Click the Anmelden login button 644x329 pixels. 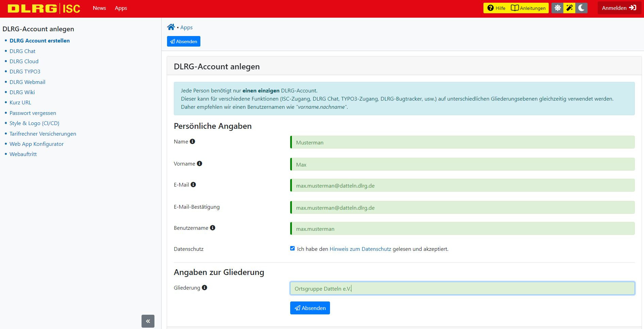(x=619, y=8)
